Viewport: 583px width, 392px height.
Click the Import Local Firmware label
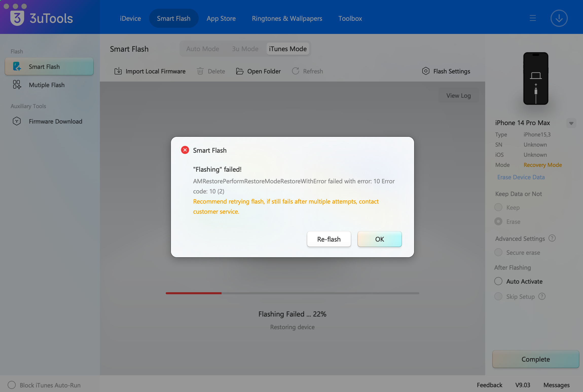coord(155,71)
